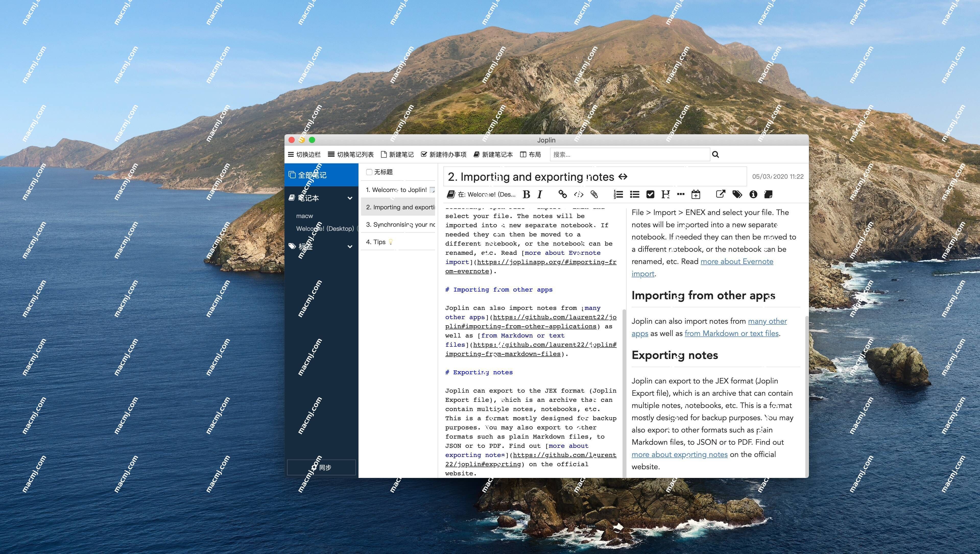The image size is (980, 554).
Task: Insert date and time with the calendar icon
Action: 696,195
